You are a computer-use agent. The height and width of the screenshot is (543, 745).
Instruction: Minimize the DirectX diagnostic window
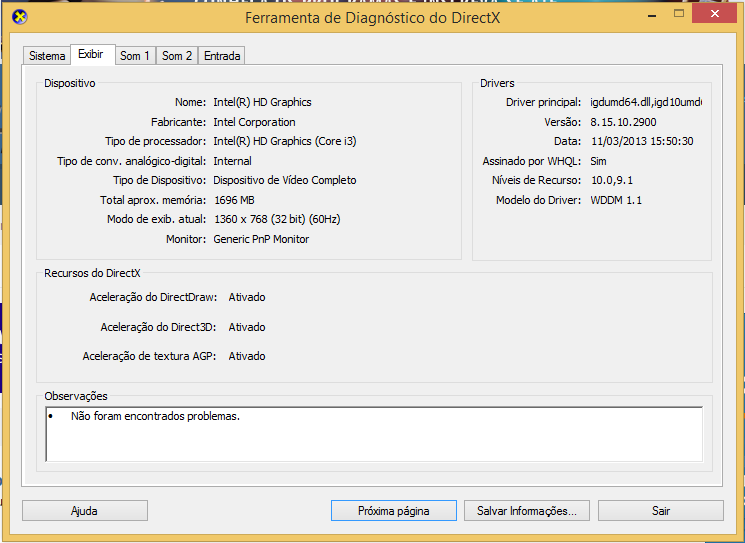click(x=652, y=14)
